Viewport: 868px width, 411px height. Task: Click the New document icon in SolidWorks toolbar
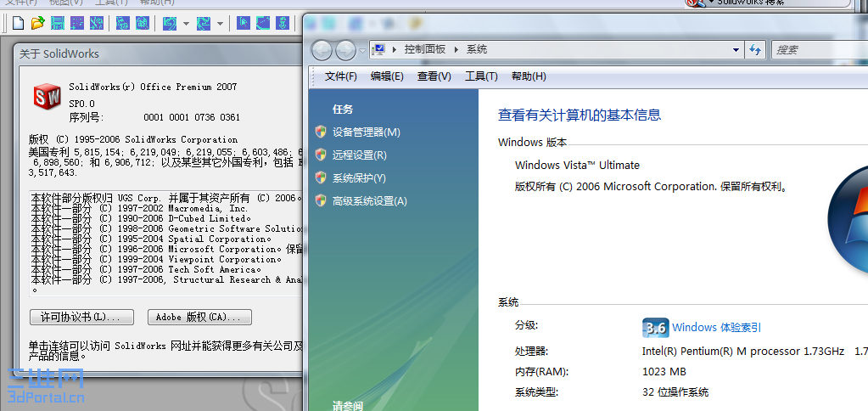point(19,23)
